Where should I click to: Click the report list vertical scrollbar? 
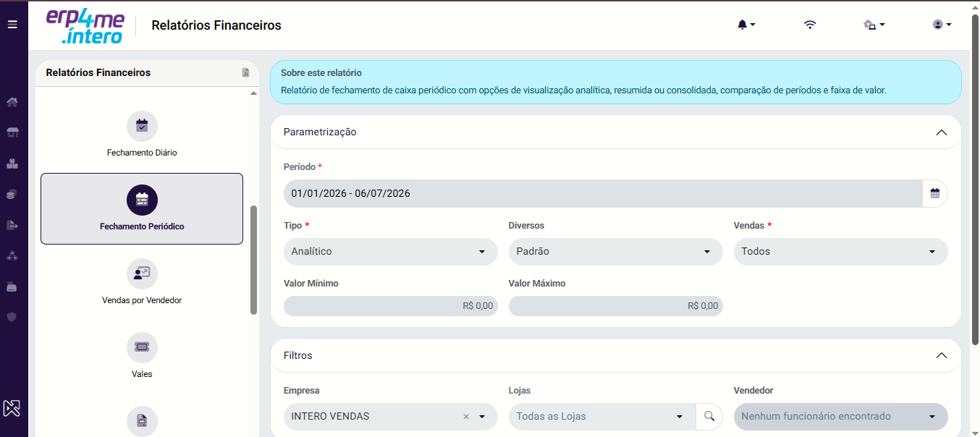253,260
